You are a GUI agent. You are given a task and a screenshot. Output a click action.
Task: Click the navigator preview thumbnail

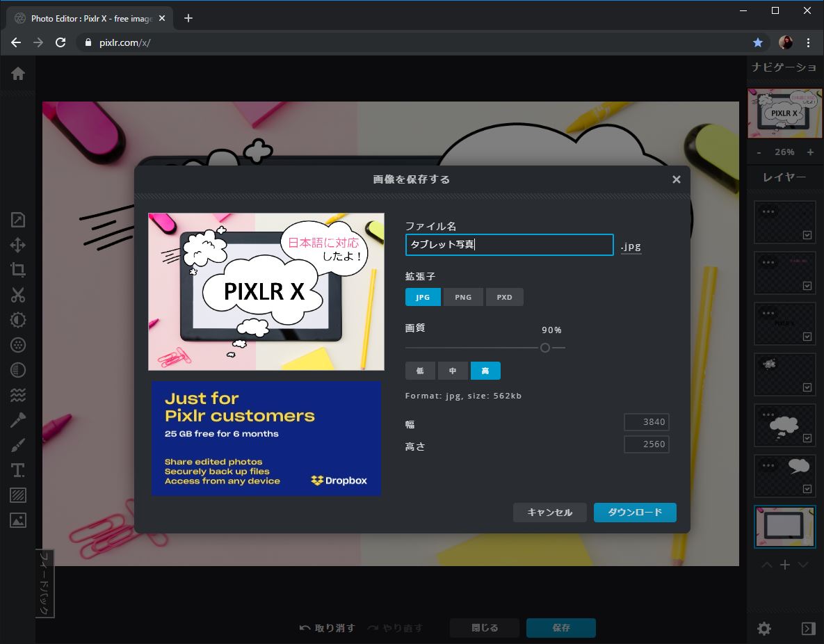click(x=784, y=113)
